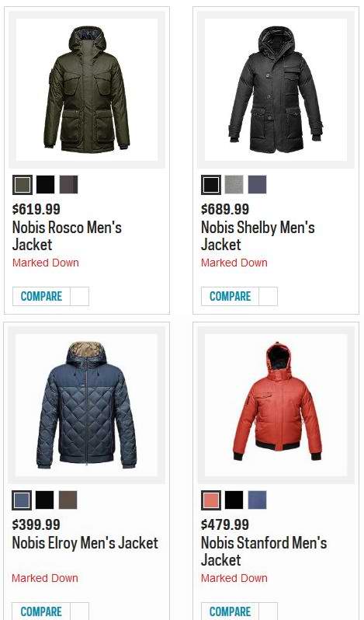
Task: Choose navy blue swatch for Shelby jacket
Action: coord(258,185)
